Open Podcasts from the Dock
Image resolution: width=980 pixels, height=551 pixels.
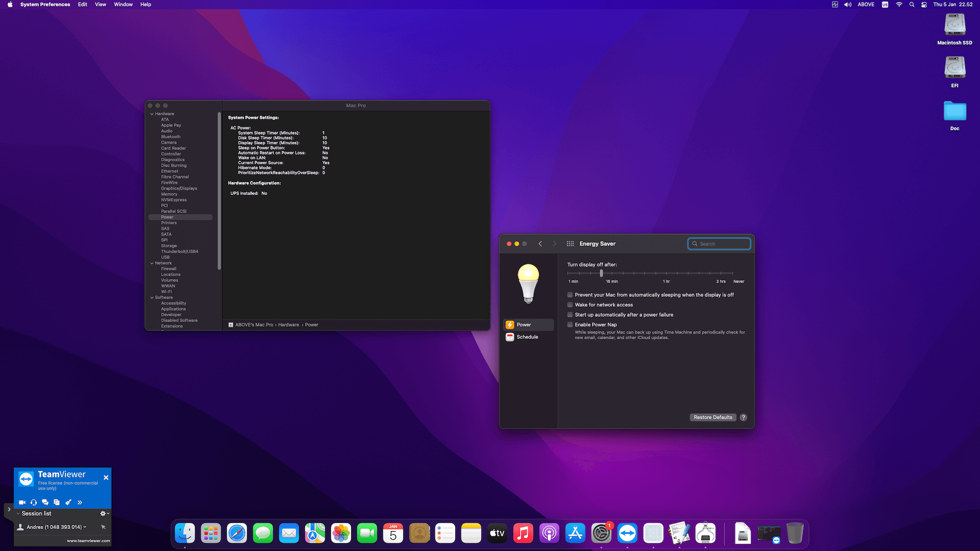(549, 534)
